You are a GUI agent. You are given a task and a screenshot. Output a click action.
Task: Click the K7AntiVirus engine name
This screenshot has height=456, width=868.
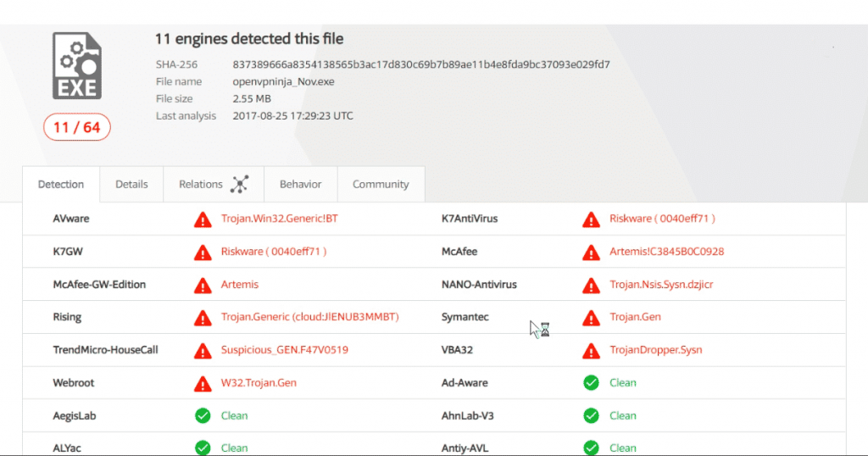click(470, 218)
